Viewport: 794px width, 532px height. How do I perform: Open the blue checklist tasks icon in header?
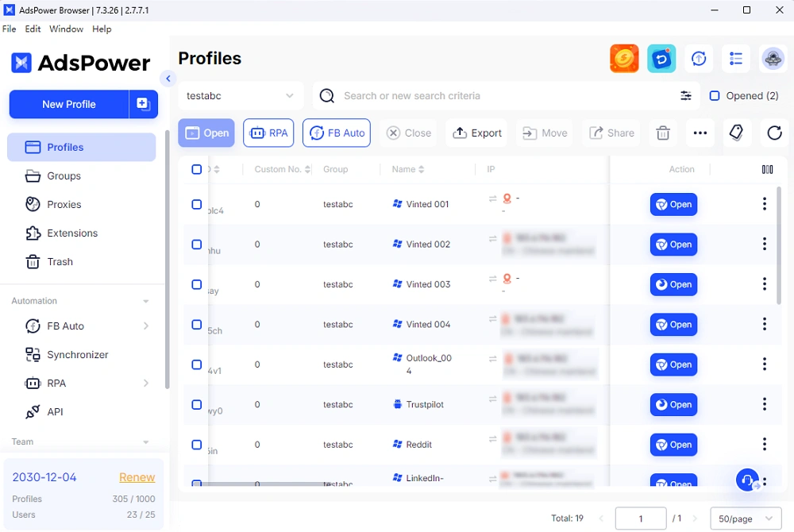tap(661, 59)
